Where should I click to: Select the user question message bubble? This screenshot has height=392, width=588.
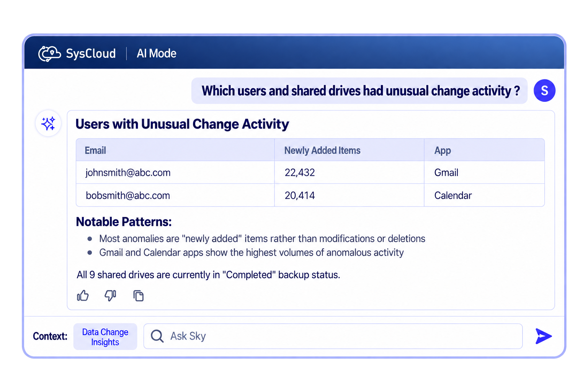click(x=359, y=91)
